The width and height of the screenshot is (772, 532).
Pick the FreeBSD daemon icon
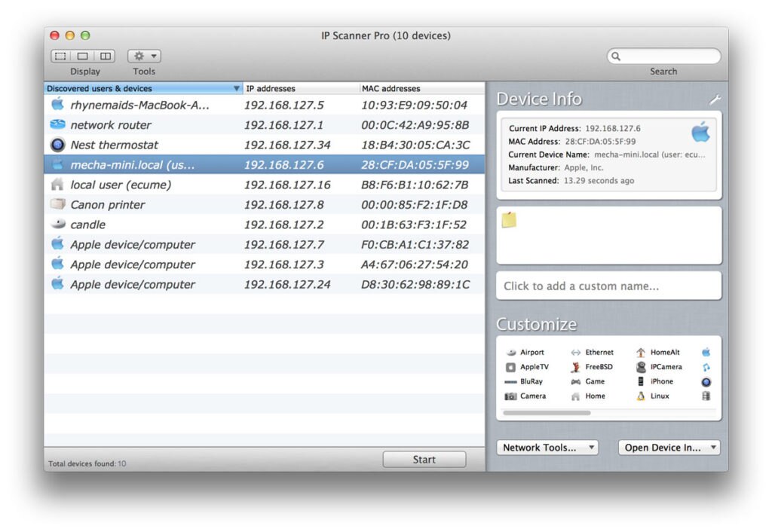[576, 367]
